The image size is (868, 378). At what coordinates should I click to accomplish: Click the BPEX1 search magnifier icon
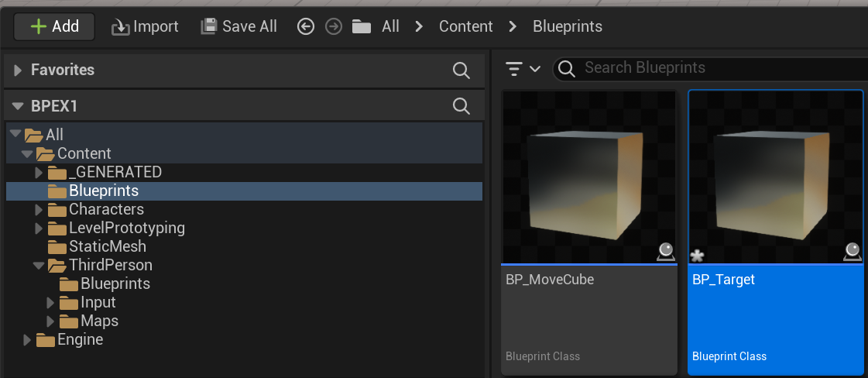(x=461, y=105)
